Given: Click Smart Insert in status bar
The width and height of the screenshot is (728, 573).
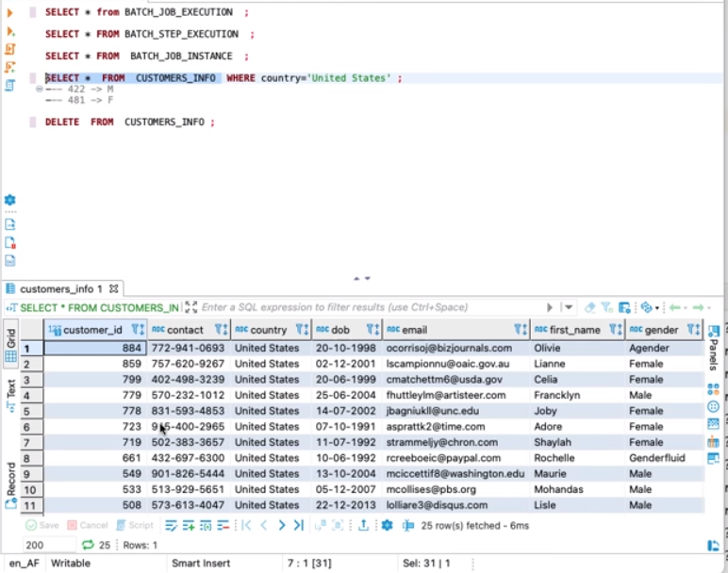Looking at the screenshot, I should [201, 564].
